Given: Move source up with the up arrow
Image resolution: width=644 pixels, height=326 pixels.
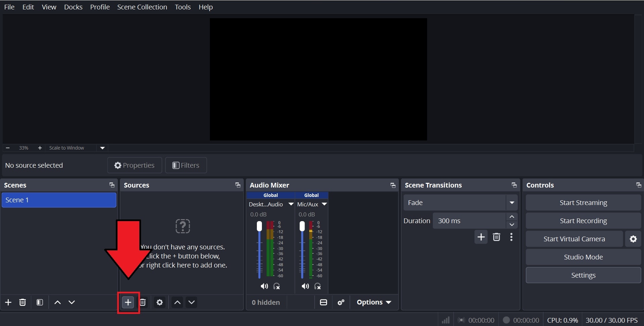Looking at the screenshot, I should [x=178, y=302].
